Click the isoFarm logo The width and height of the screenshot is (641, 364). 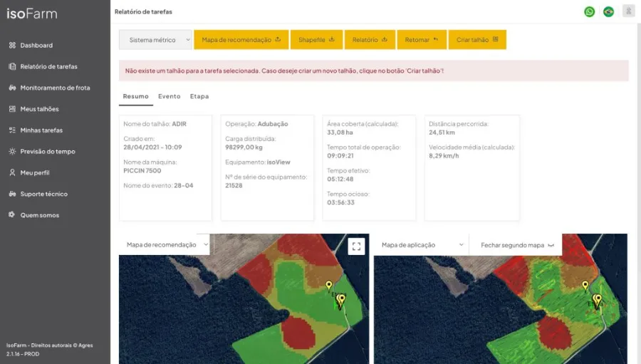coord(32,14)
